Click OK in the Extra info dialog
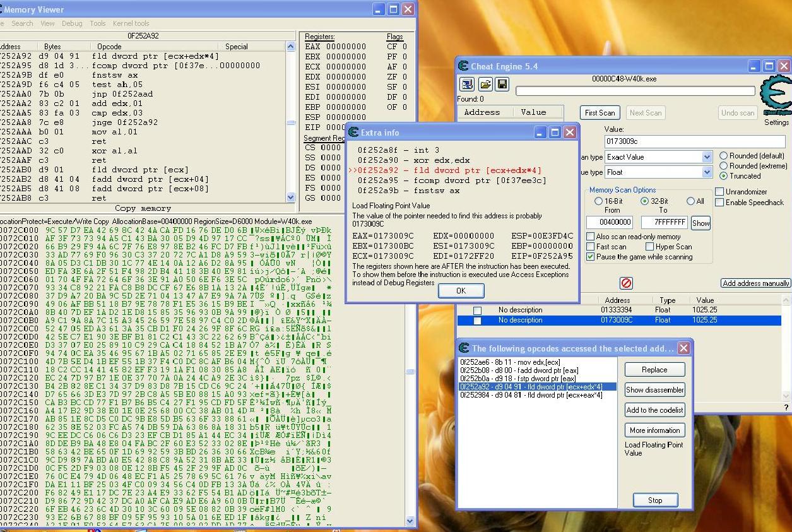Viewport: 792px width, 532px height. tap(461, 290)
